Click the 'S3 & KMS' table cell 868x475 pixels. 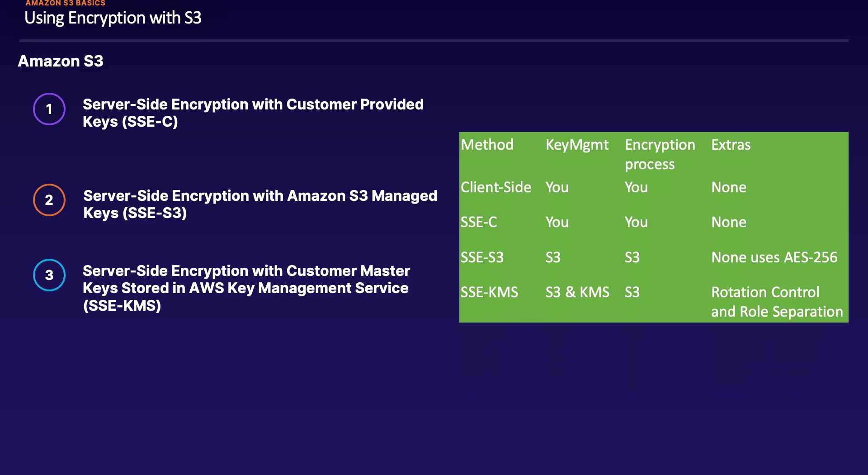[x=577, y=292]
